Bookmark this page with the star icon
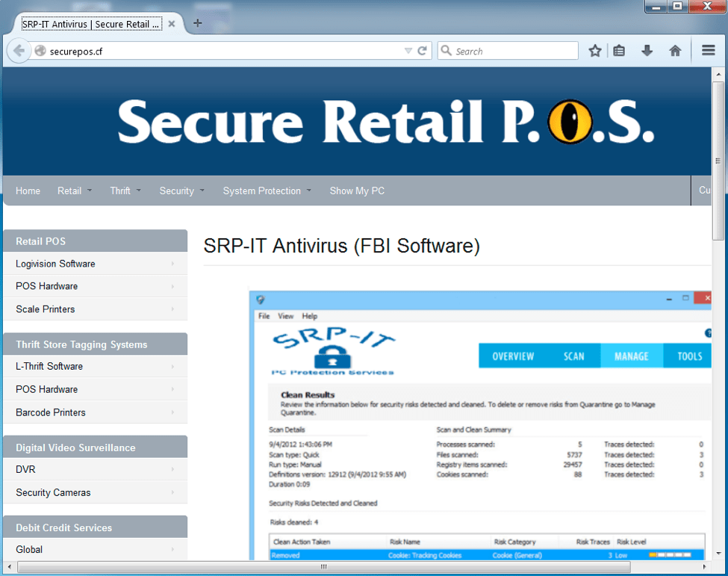The image size is (728, 576). [x=595, y=51]
